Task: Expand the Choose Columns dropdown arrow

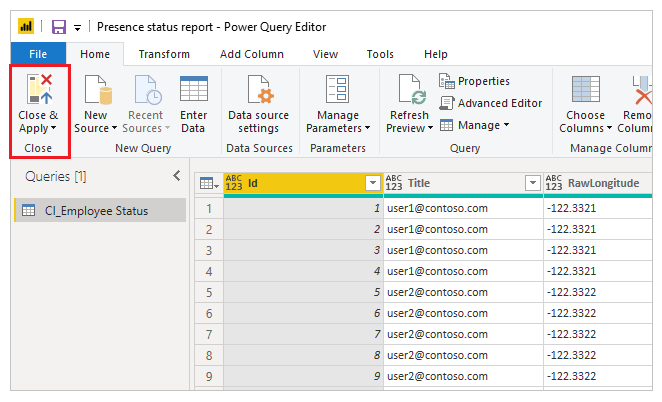Action: pos(609,128)
